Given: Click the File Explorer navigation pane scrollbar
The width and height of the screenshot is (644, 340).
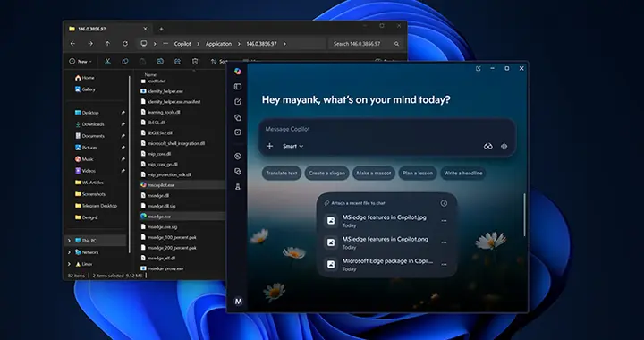Looking at the screenshot, I should pyautogui.click(x=130, y=165).
